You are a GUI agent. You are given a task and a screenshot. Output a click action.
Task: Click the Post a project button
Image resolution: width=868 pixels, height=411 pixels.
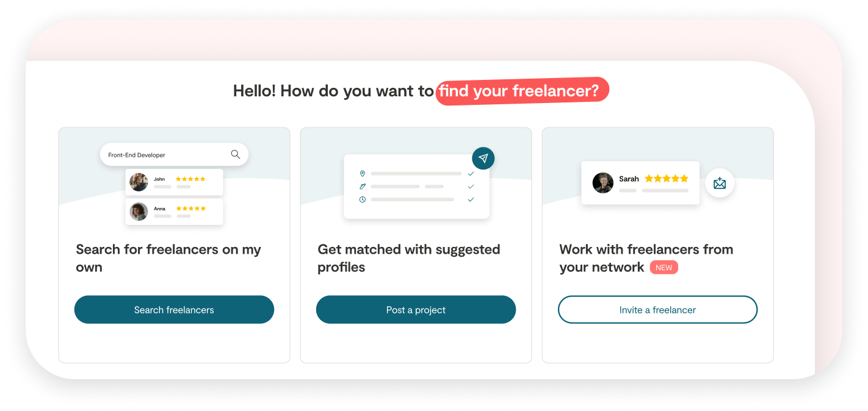tap(416, 310)
